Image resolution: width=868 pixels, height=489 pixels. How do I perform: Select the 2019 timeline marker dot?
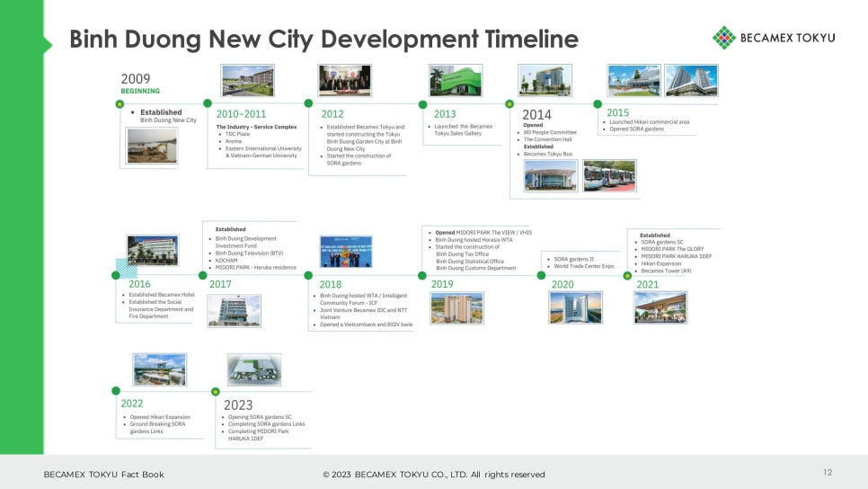click(x=421, y=275)
